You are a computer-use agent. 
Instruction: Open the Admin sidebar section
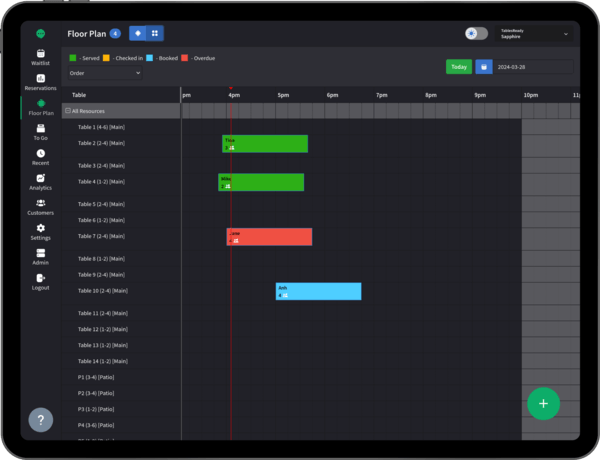click(41, 257)
